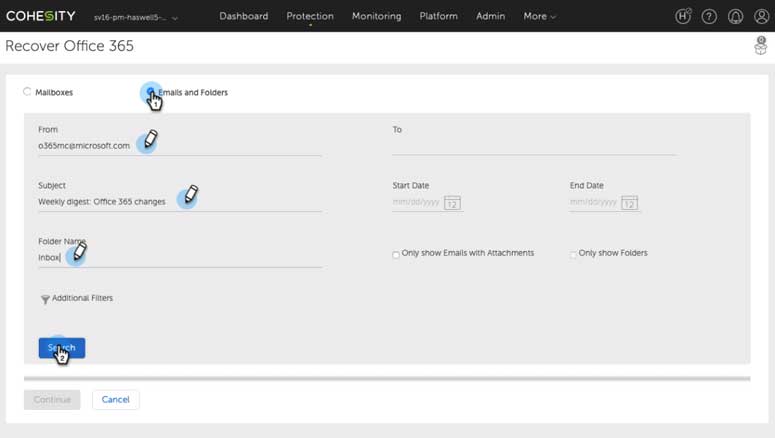The image size is (775, 438).
Task: Click into the Subject text field
Action: click(x=180, y=202)
